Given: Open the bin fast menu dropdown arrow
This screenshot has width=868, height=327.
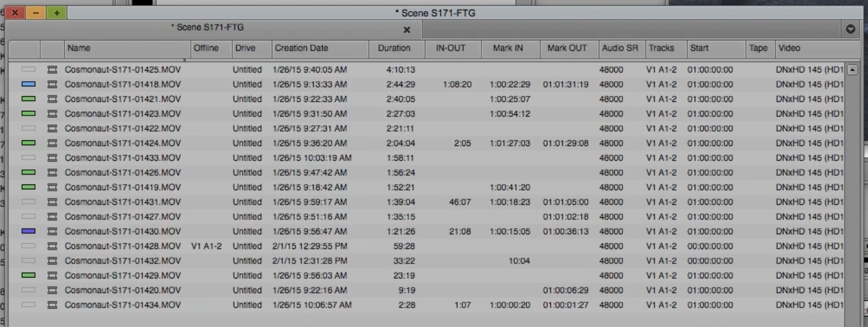Looking at the screenshot, I should pyautogui.click(x=851, y=29).
